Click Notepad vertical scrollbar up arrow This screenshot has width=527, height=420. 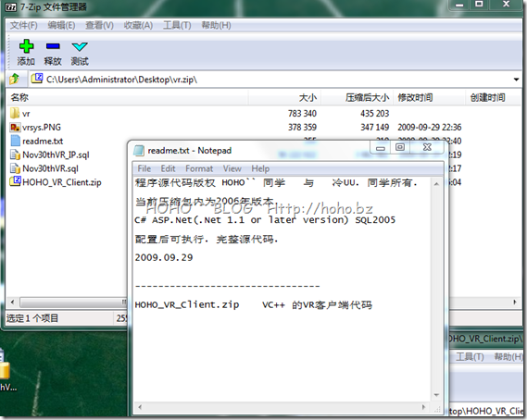436,184
